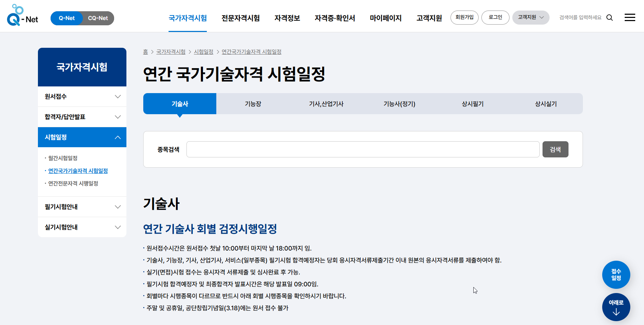The image size is (644, 325).
Task: Open the 월간시험일정 sidebar link
Action: 65,158
